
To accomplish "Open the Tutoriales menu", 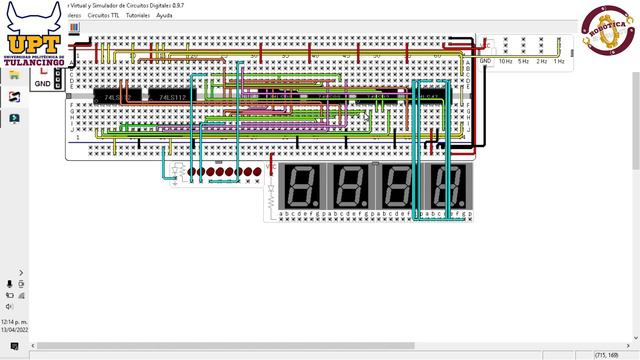I will pos(138,16).
